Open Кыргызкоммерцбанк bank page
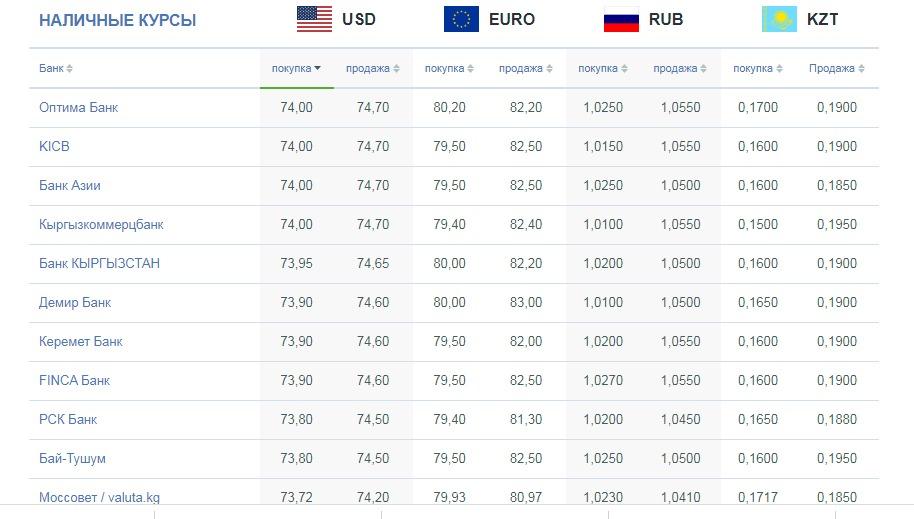This screenshot has height=519, width=914. (101, 225)
